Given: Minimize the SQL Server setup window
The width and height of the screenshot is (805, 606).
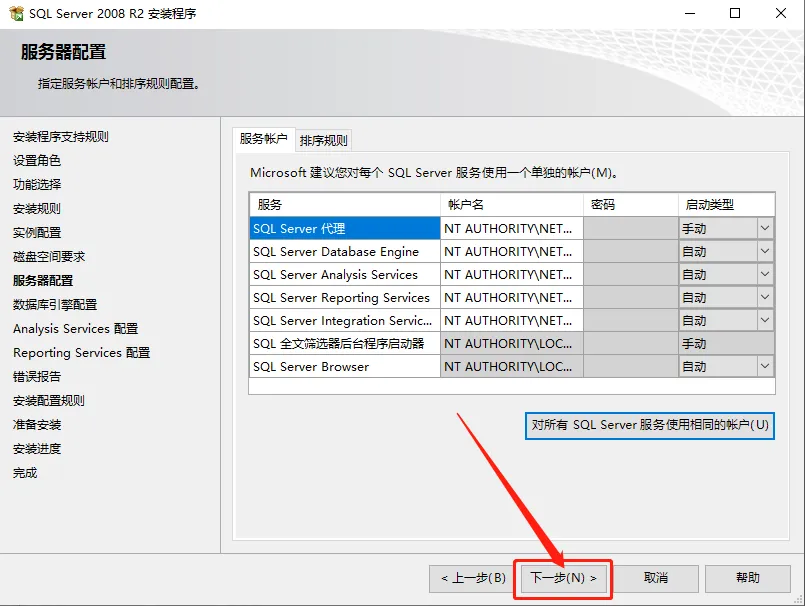Looking at the screenshot, I should [x=690, y=13].
